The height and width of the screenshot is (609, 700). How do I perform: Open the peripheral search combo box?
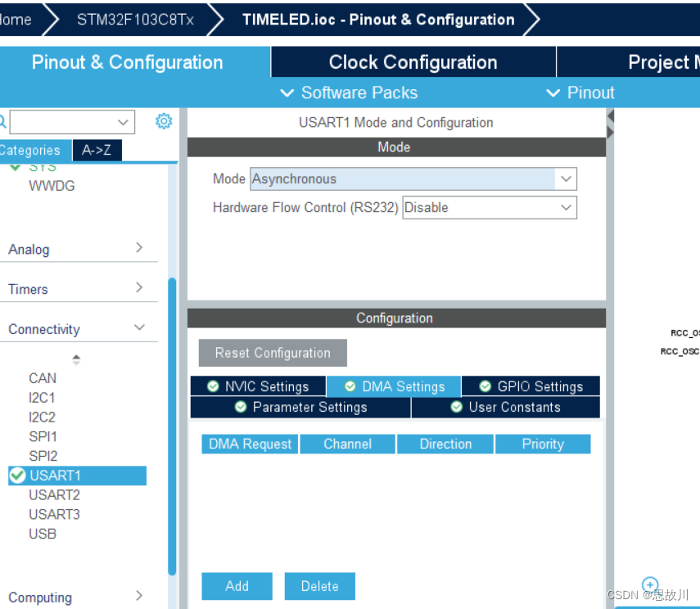click(x=72, y=122)
